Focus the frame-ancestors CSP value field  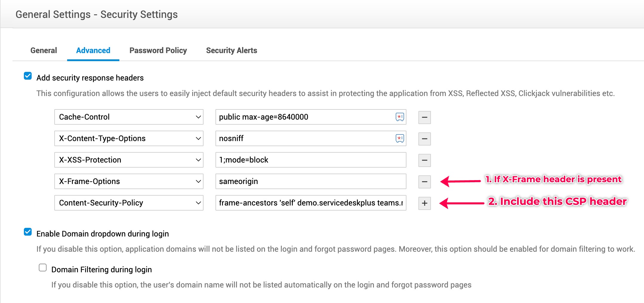(x=310, y=203)
